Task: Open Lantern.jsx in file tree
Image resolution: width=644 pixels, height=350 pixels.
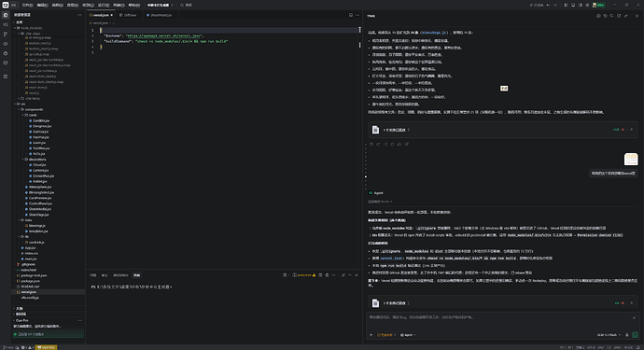Action: click(41, 171)
